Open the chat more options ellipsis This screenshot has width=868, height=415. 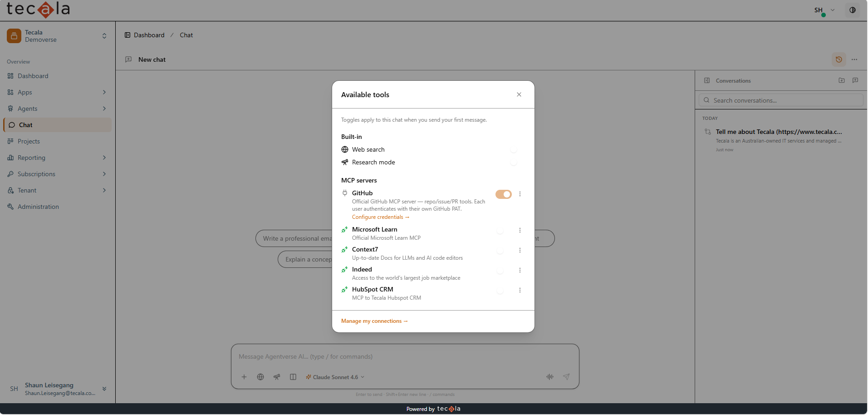click(x=854, y=59)
